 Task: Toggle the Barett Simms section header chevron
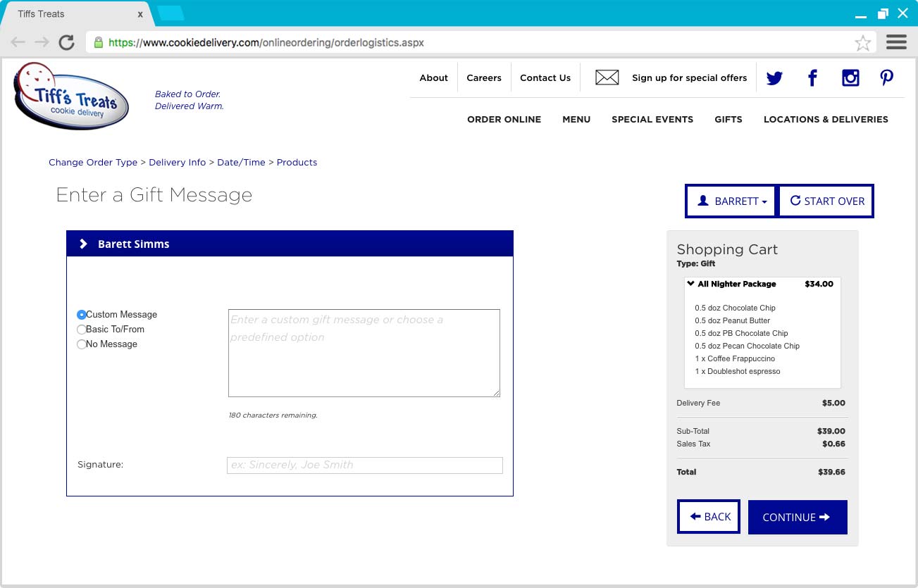click(83, 244)
